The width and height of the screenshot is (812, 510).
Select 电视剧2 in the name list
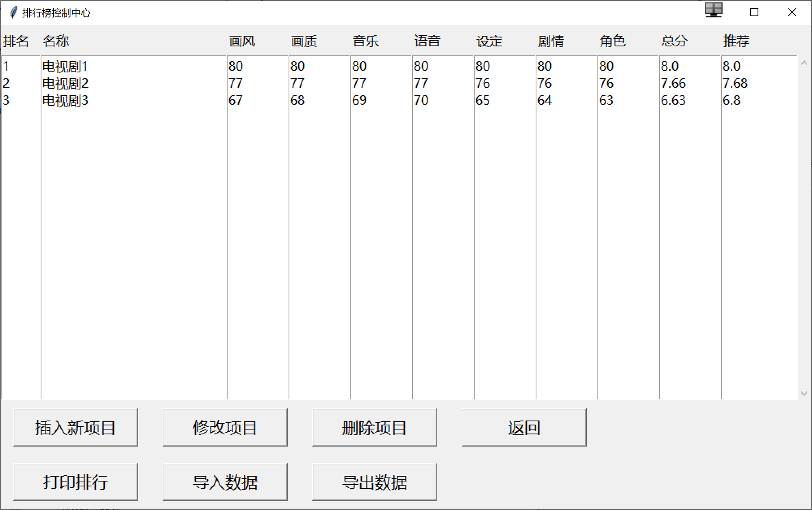click(x=65, y=83)
